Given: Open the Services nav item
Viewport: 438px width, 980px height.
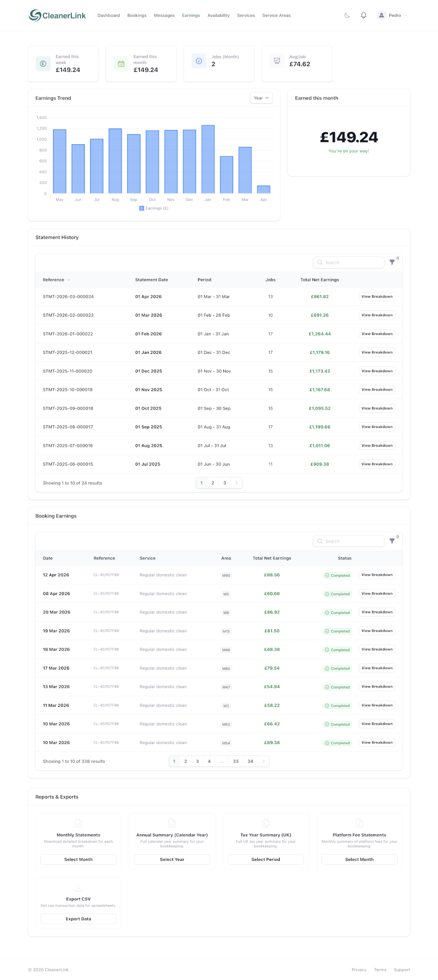Looking at the screenshot, I should (246, 16).
